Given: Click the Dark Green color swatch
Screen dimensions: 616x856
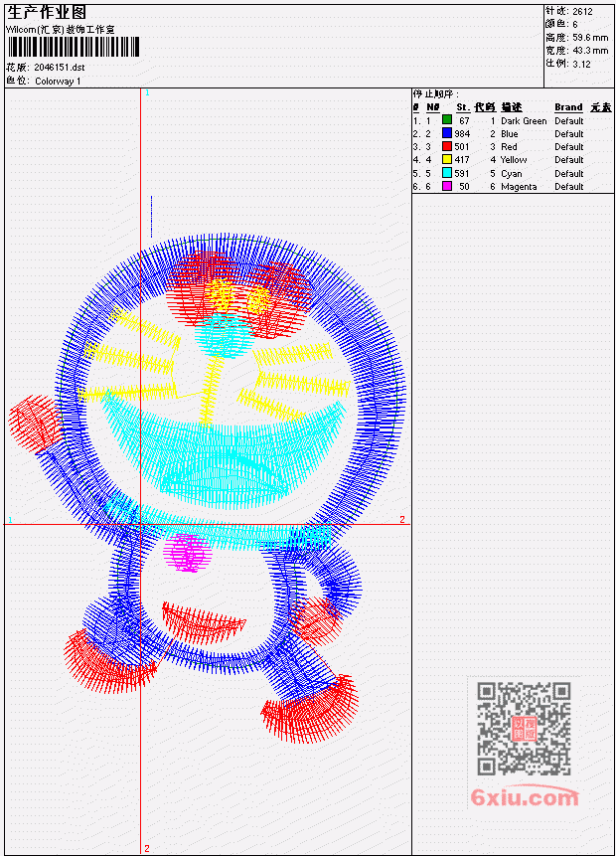Looking at the screenshot, I should (x=447, y=120).
